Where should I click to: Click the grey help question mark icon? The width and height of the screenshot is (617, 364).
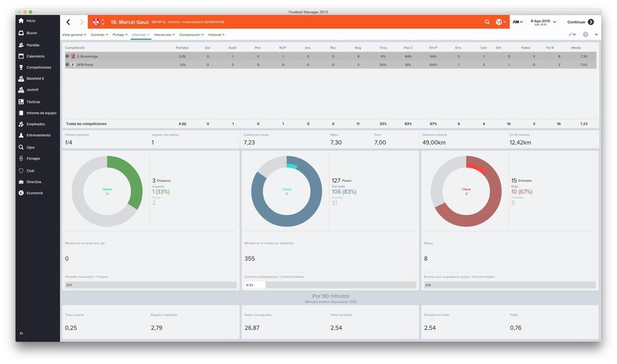(586, 34)
